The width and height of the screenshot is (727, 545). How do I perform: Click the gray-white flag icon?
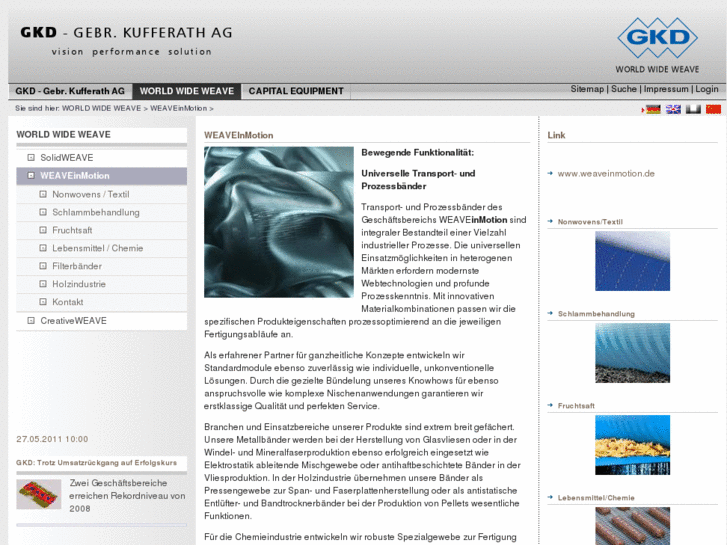pos(693,109)
